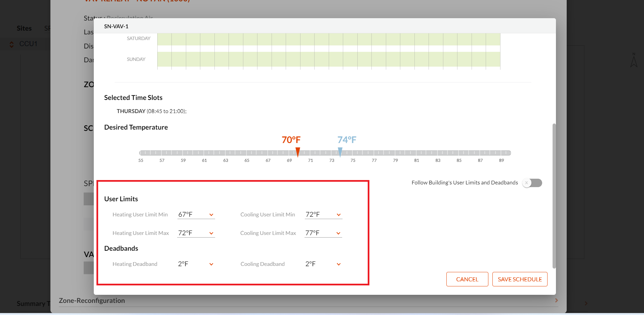This screenshot has width=644, height=315.
Task: Click the orange heating temperature slider handle
Action: tap(298, 152)
